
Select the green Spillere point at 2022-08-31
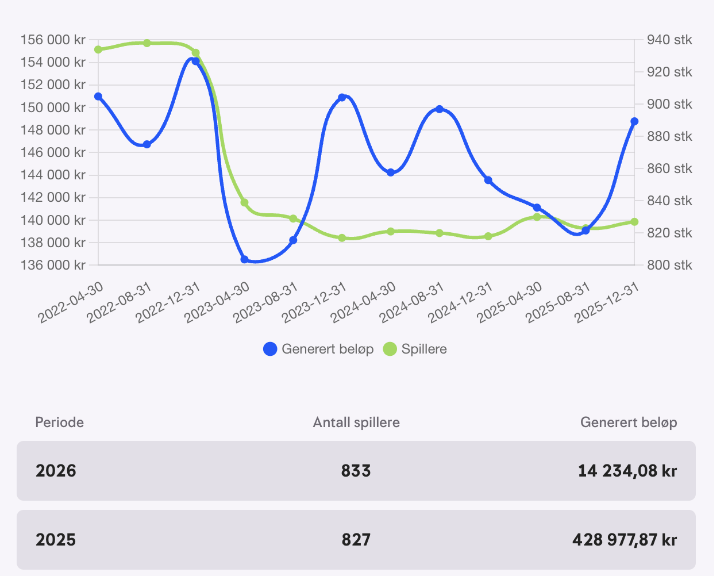tap(147, 43)
